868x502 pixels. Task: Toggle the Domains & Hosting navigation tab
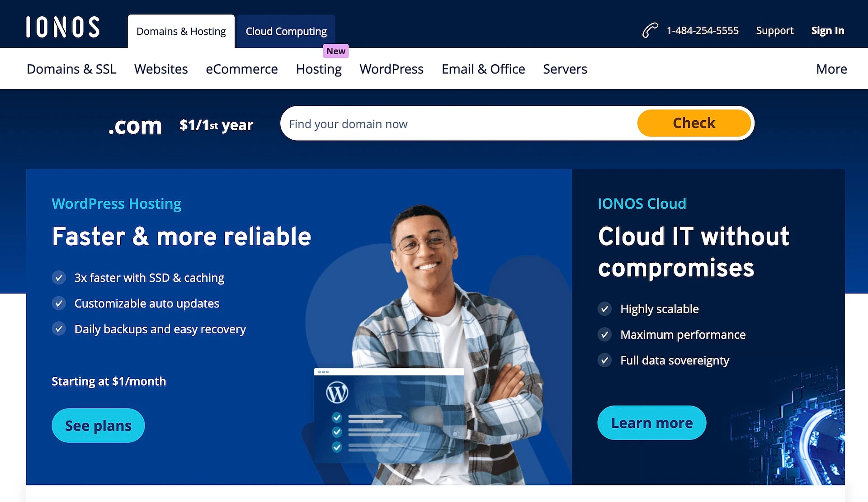(x=180, y=30)
